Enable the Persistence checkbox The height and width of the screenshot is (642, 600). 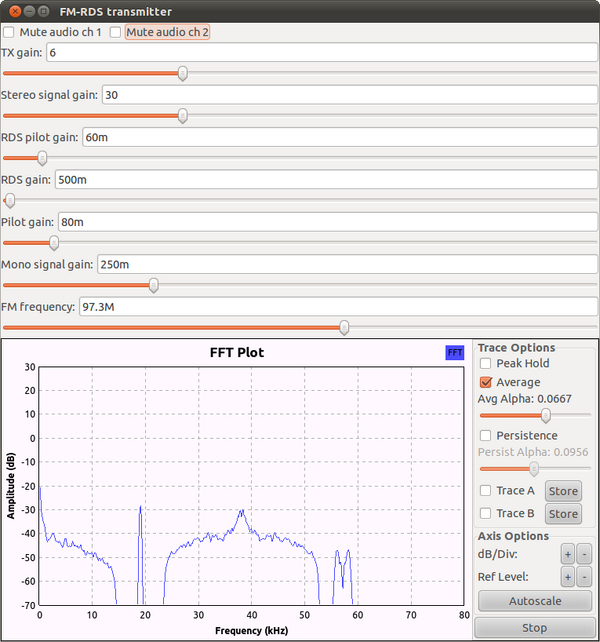point(485,435)
